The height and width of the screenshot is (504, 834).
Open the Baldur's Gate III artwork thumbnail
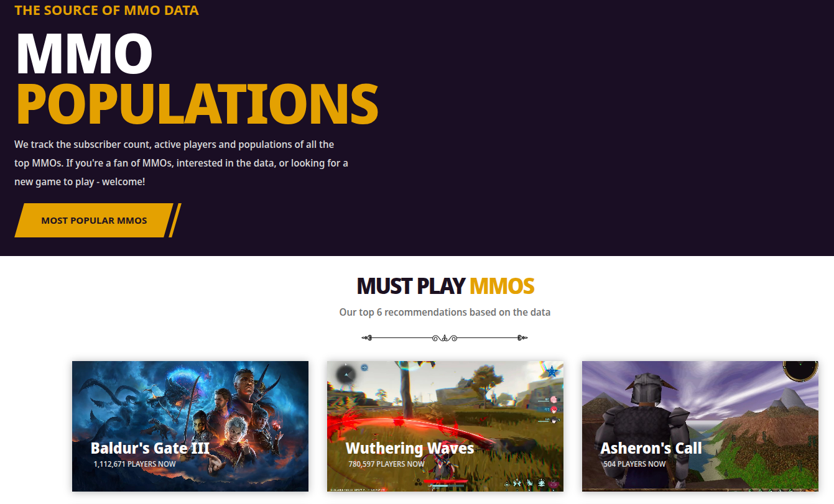click(x=190, y=426)
